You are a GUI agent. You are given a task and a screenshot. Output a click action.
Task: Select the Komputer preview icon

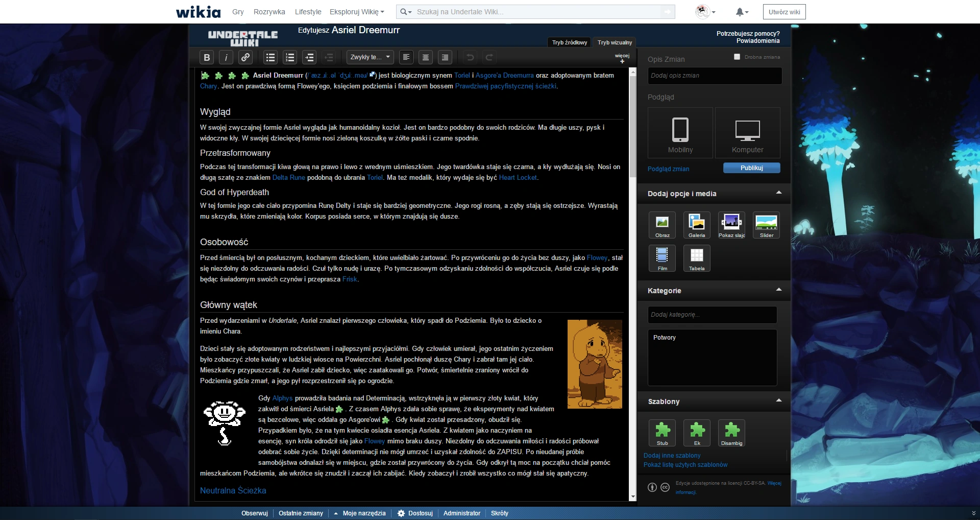(x=748, y=133)
